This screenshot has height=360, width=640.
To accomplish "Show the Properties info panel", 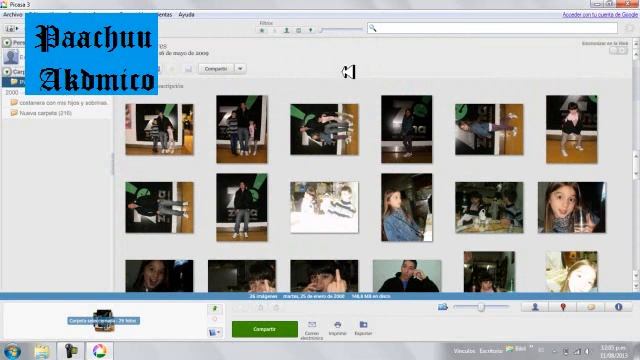I will coord(618,307).
